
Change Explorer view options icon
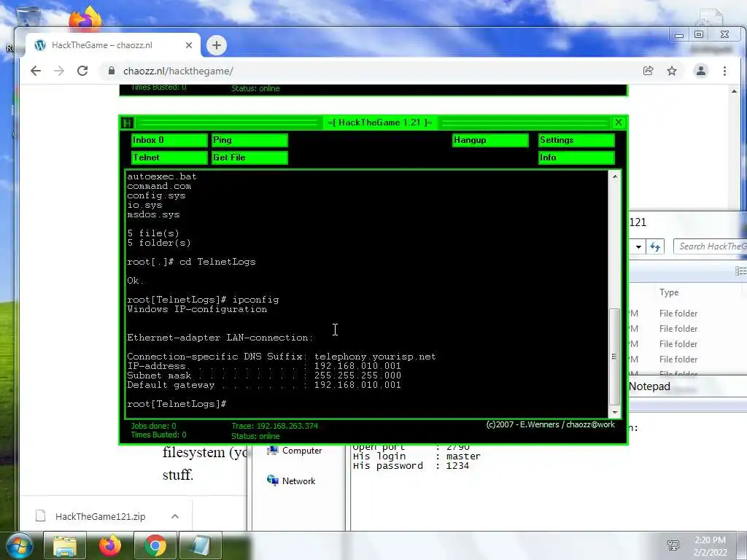740,271
